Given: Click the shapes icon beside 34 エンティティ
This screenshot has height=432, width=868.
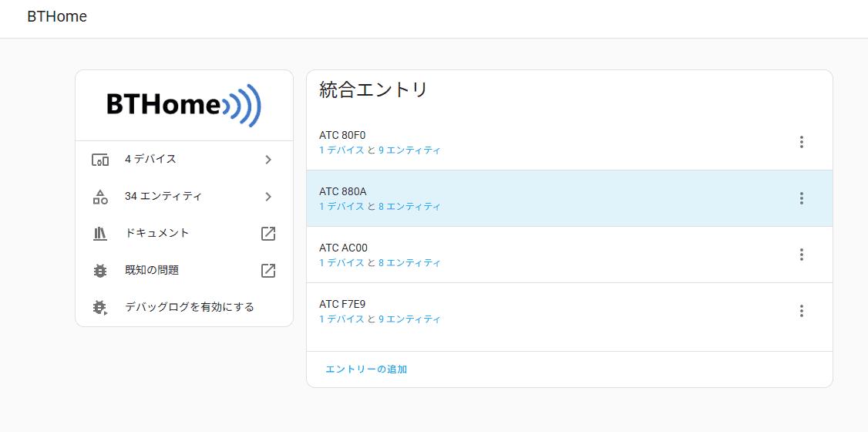Looking at the screenshot, I should click(99, 197).
